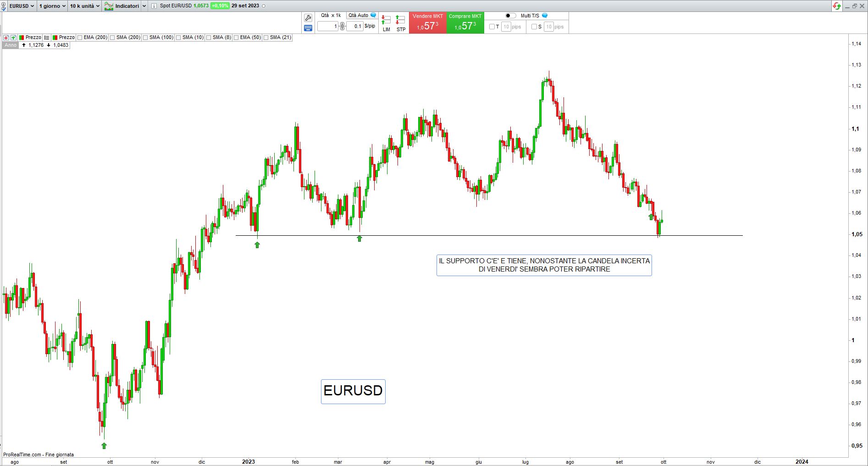Toggle the Multi T/S switch
This screenshot has height=466, width=868.
point(510,16)
